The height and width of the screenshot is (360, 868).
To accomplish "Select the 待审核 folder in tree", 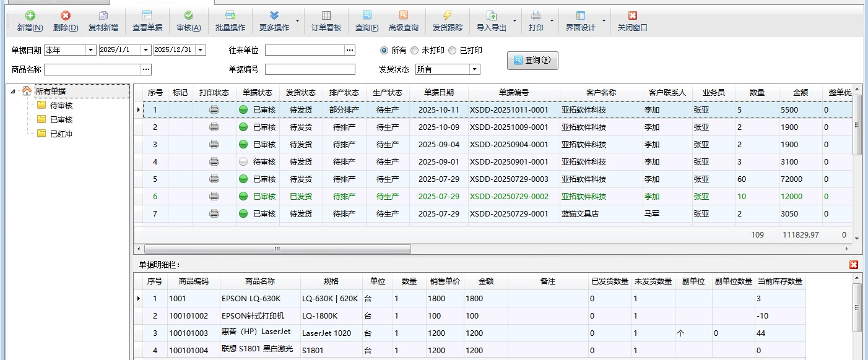I will click(61, 105).
